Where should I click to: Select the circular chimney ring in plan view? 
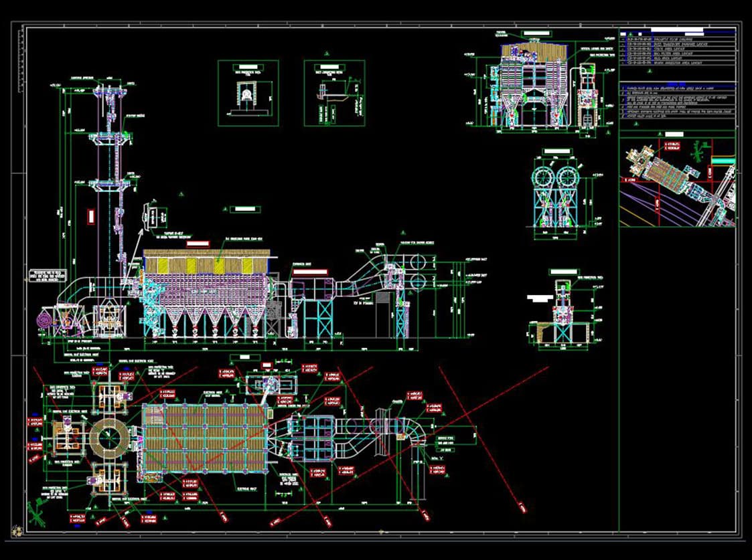(108, 440)
